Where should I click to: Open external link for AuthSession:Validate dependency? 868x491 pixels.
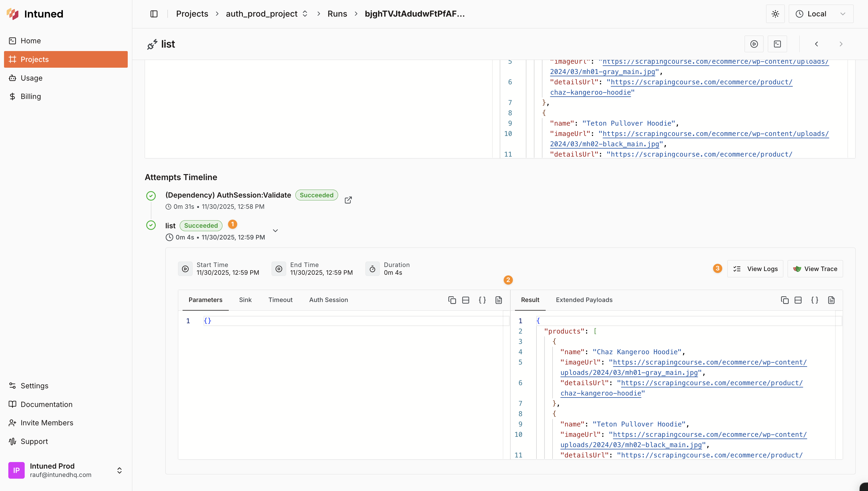(x=348, y=200)
